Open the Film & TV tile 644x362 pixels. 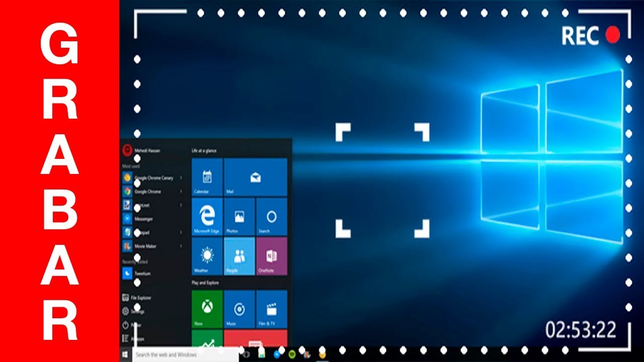tap(272, 309)
